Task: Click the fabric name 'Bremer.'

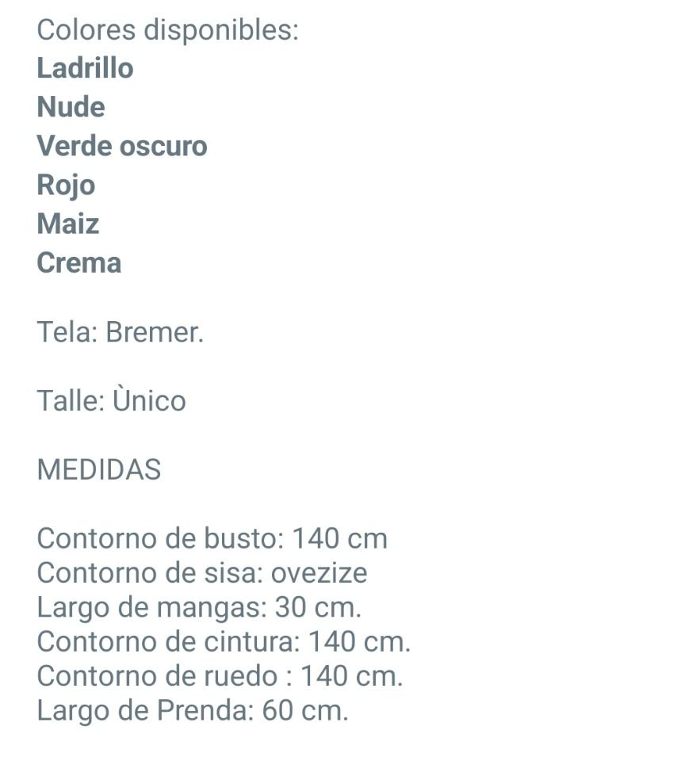Action: (155, 332)
